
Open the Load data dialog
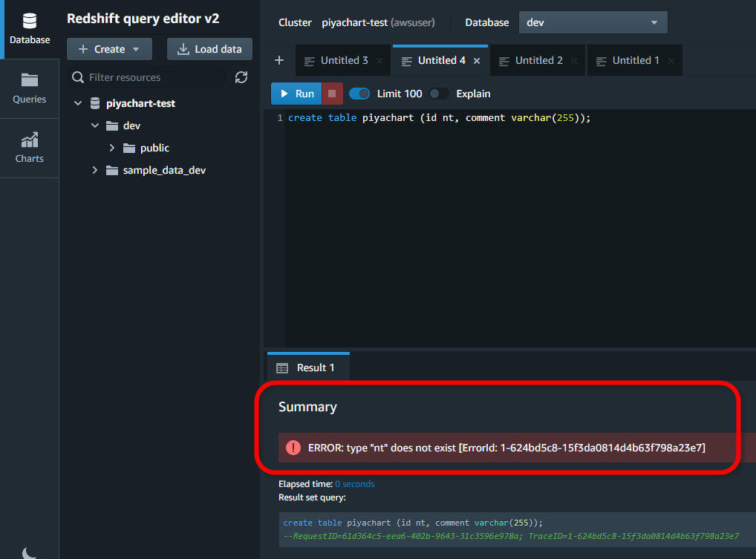pyautogui.click(x=209, y=48)
